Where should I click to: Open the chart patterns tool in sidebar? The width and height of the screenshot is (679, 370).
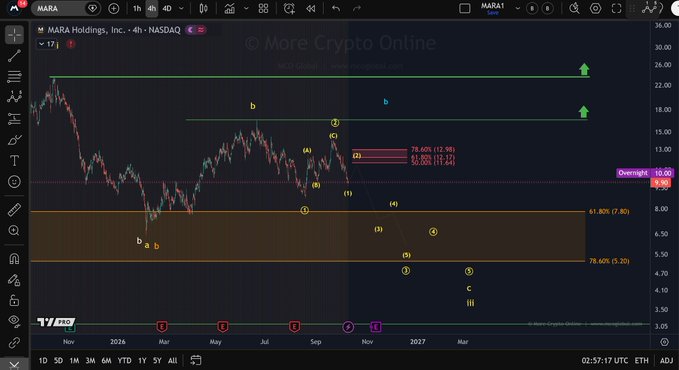click(x=14, y=97)
